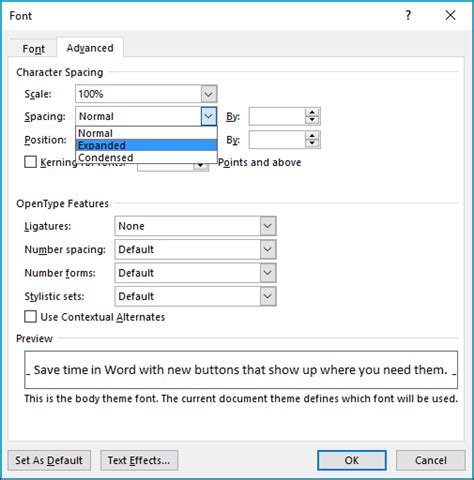Click 'Points and above' label
474x480 pixels.
[x=259, y=162]
